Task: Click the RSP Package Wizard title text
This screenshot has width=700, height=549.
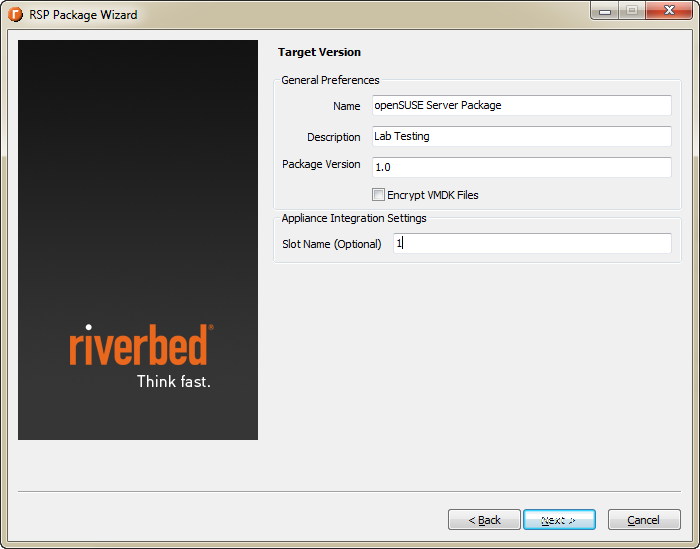Action: pyautogui.click(x=83, y=15)
